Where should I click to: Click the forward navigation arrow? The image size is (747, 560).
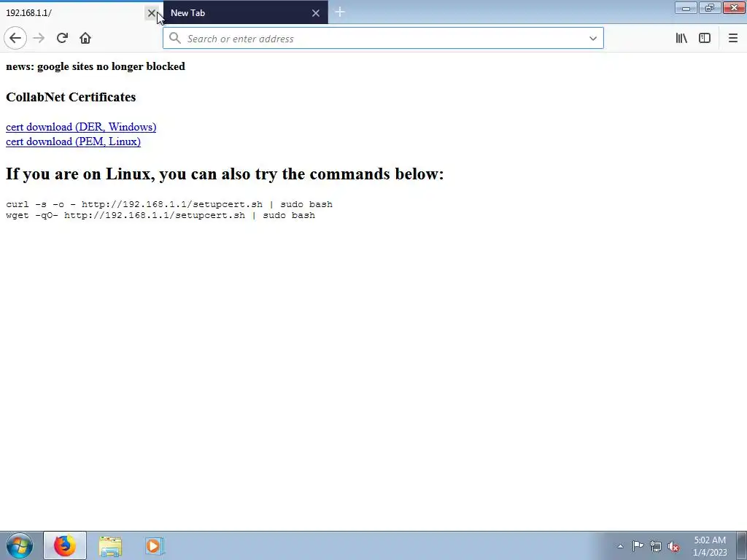point(39,38)
